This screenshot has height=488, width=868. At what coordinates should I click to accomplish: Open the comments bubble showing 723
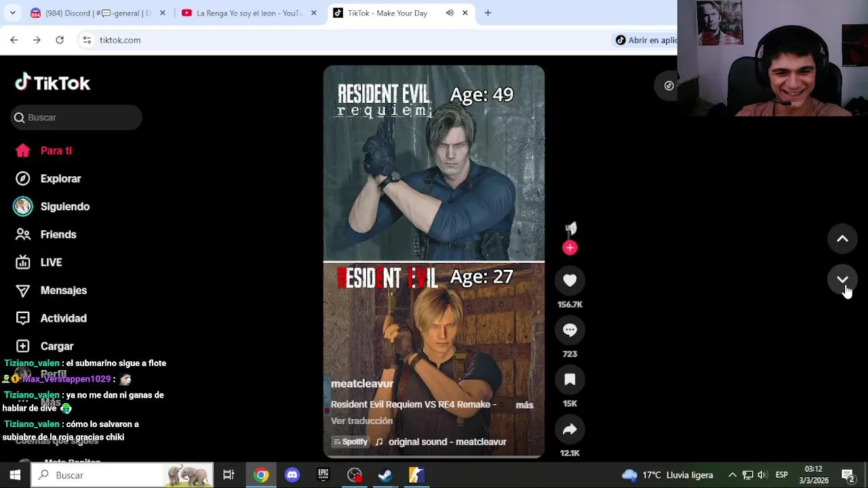point(570,330)
